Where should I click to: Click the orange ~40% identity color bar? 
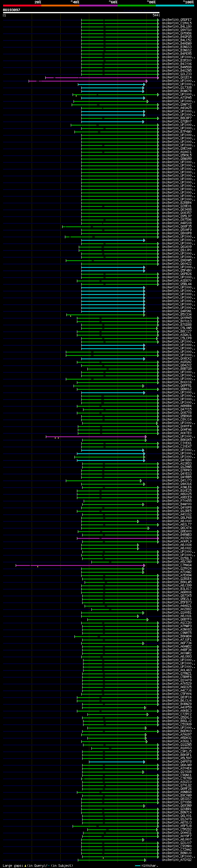click(x=60, y=6)
